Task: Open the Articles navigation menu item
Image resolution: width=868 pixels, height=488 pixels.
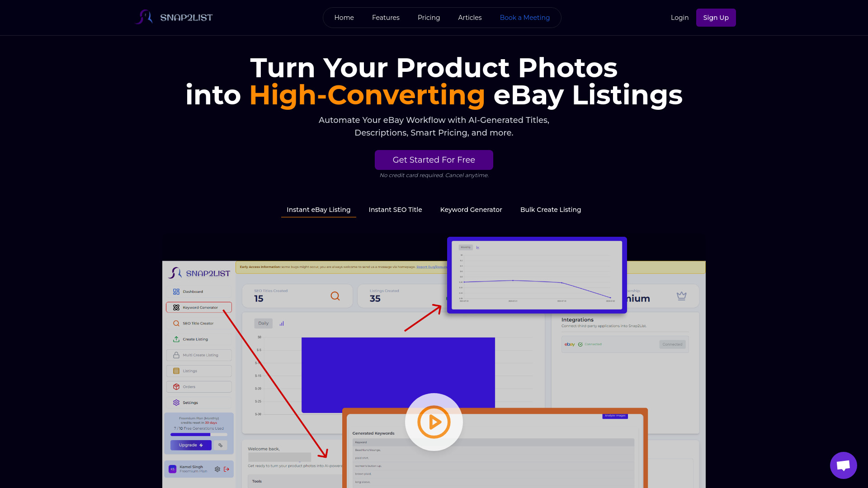Action: coord(470,17)
